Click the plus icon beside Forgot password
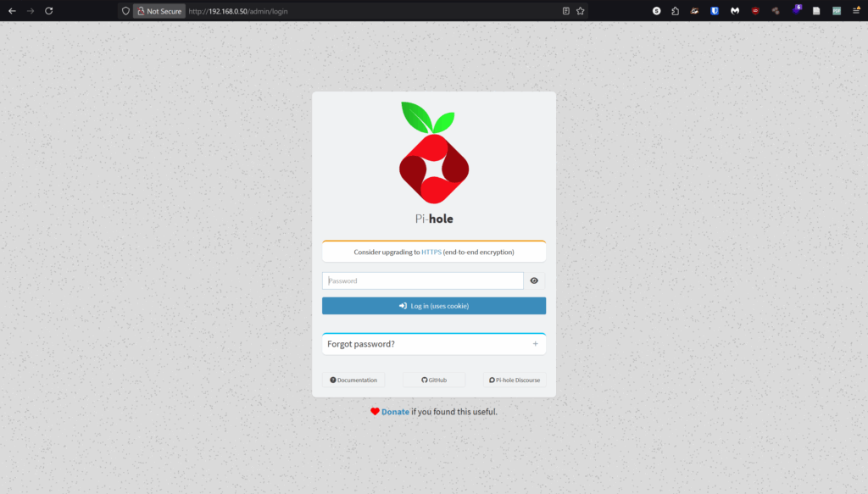The height and width of the screenshot is (494, 868). point(535,344)
